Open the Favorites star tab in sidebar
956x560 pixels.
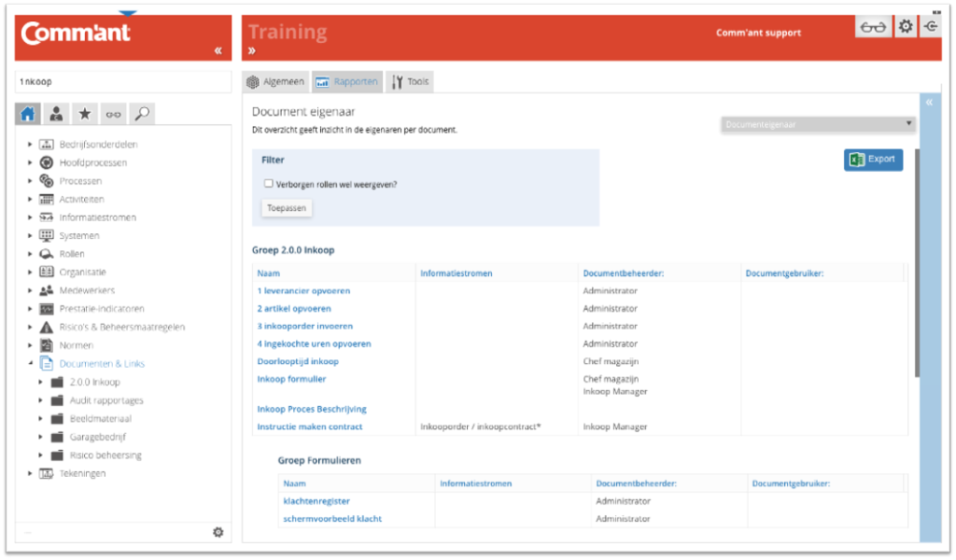[85, 113]
